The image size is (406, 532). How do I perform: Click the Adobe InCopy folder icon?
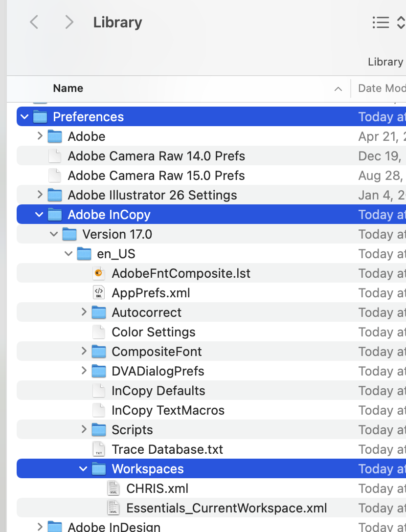click(55, 215)
